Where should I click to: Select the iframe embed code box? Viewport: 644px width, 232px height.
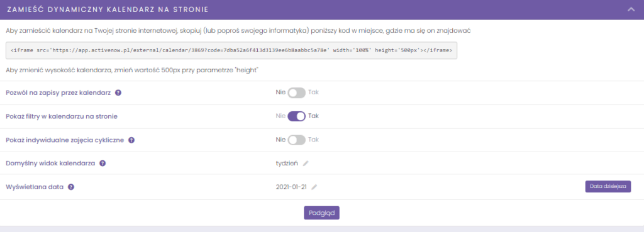[x=231, y=50]
